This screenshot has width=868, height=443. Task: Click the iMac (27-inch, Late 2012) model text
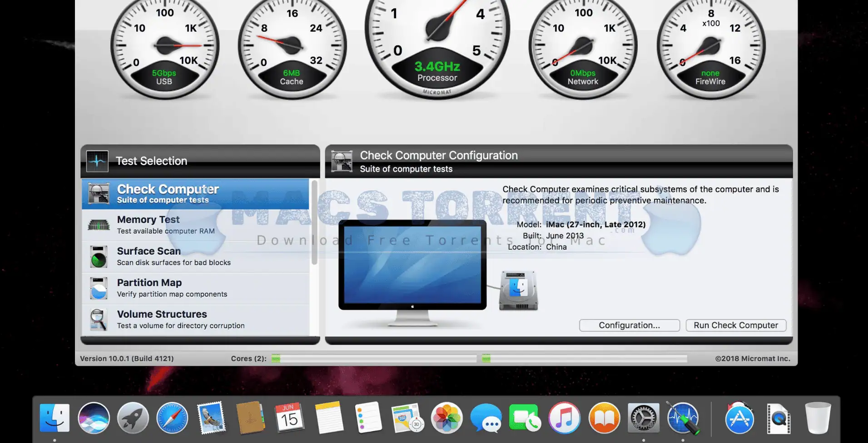click(595, 224)
